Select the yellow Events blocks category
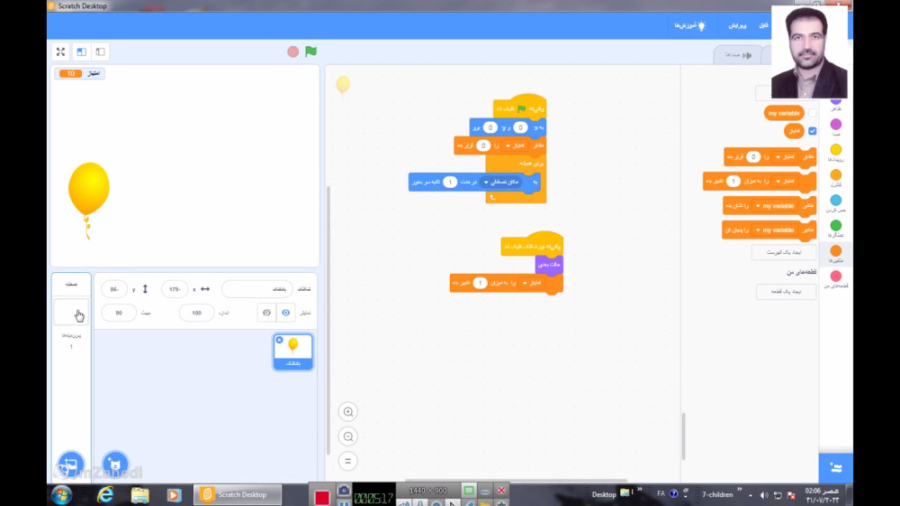 (836, 152)
